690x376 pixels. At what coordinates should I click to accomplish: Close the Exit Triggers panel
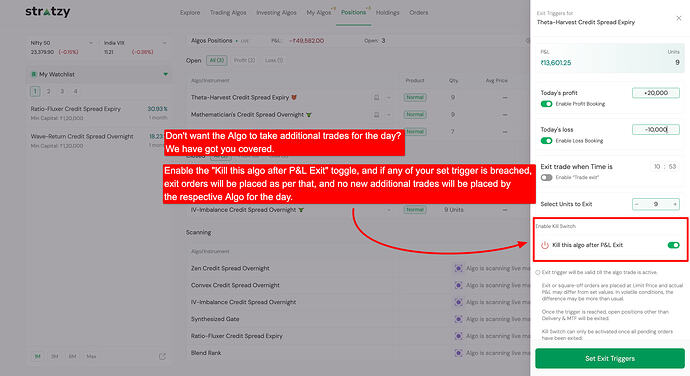[x=679, y=18]
